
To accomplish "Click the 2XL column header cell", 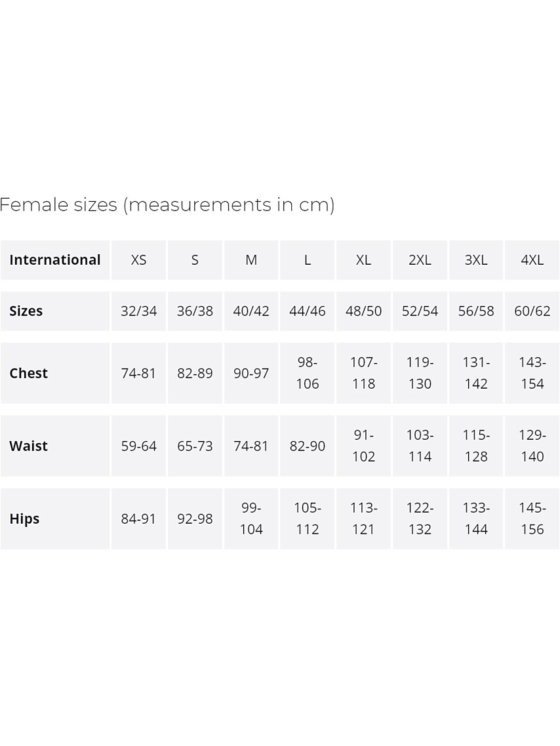I will coord(420,260).
